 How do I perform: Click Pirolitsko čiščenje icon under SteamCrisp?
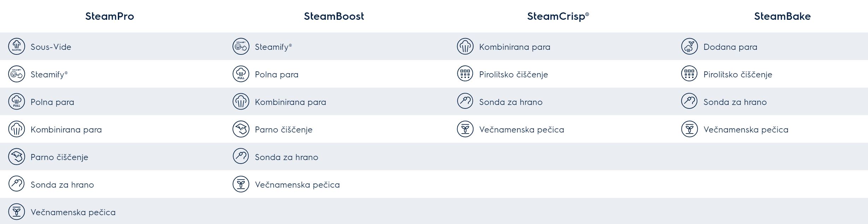click(x=465, y=74)
